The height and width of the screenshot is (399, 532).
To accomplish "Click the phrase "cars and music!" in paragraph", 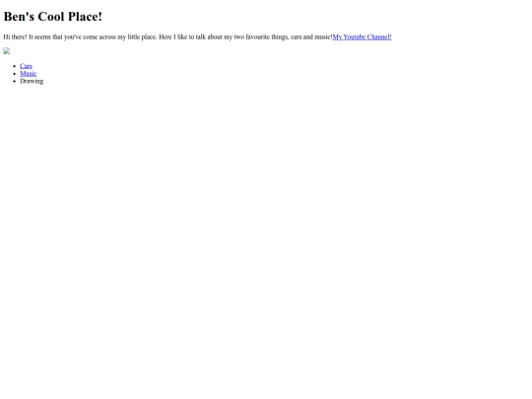I will pos(311,37).
